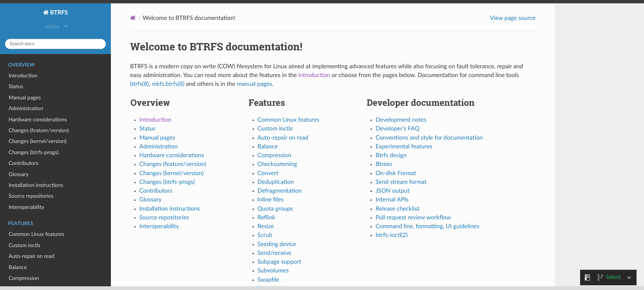Click the book icon in version widget
The image size is (644, 290).
pos(587,278)
